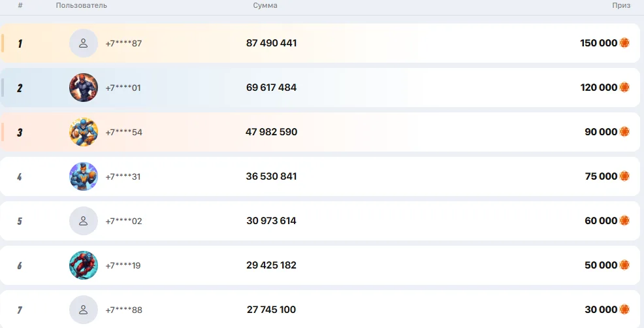644x328 pixels.
Task: Open username +7****87 in first row
Action: (x=123, y=43)
